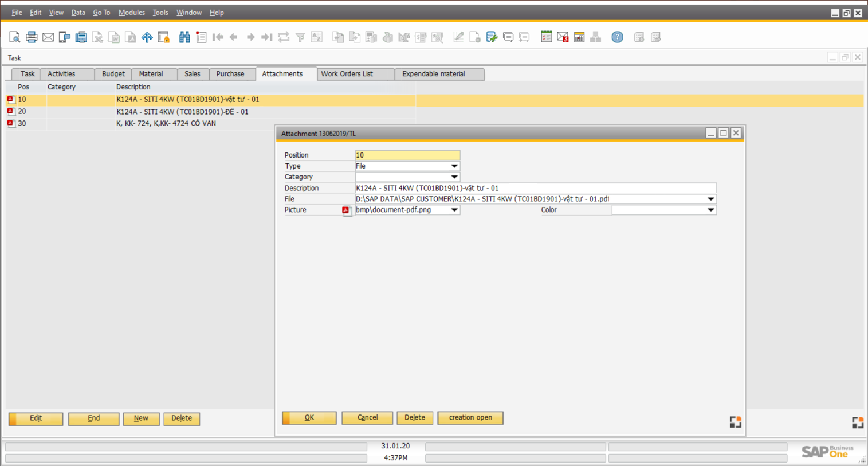Open the File menu
This screenshot has width=868, height=466.
tap(17, 13)
